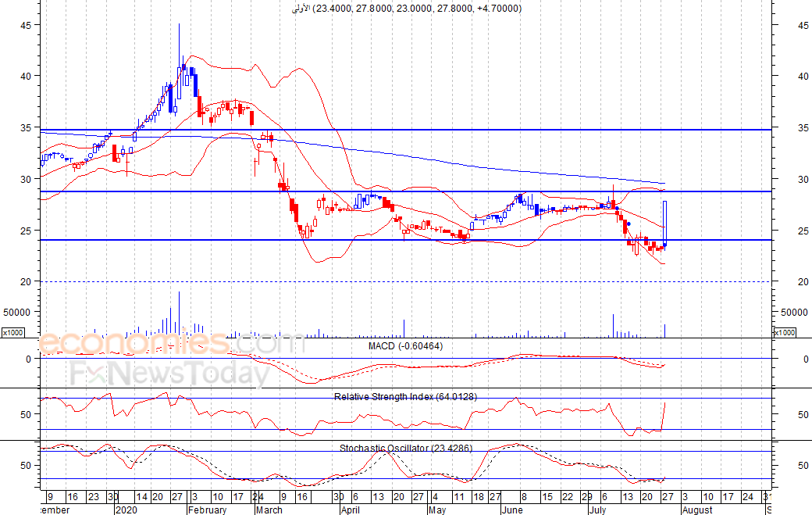Click the 2020 year label on time axis

(125, 510)
